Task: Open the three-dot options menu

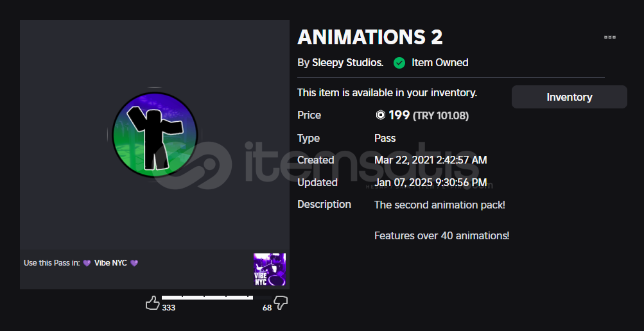Action: [609, 37]
